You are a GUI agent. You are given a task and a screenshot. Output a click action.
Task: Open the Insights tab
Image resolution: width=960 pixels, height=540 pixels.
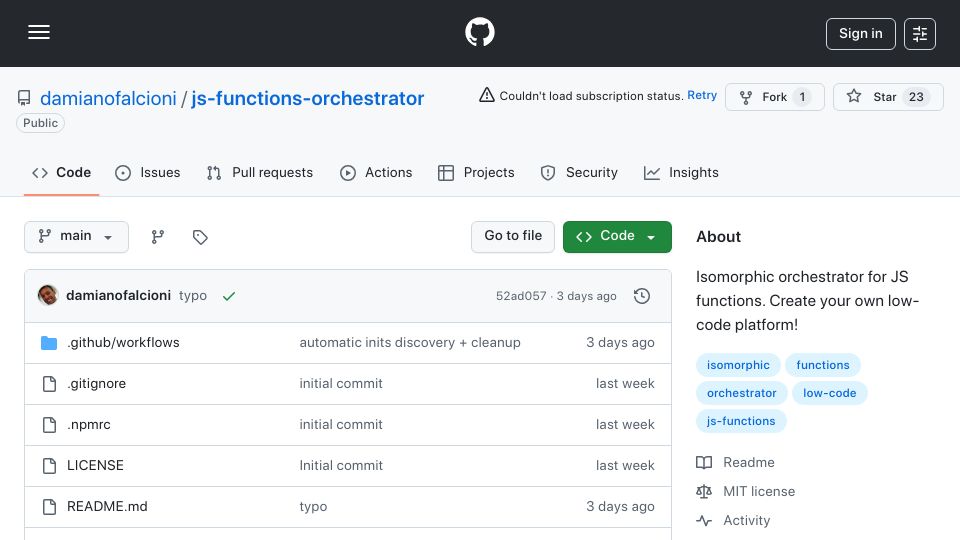coord(681,173)
